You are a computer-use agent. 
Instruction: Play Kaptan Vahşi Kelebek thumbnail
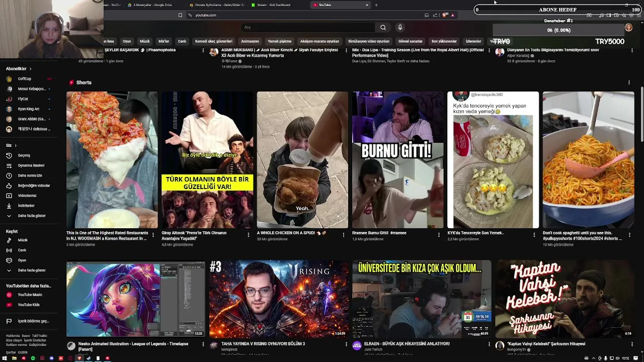(565, 299)
